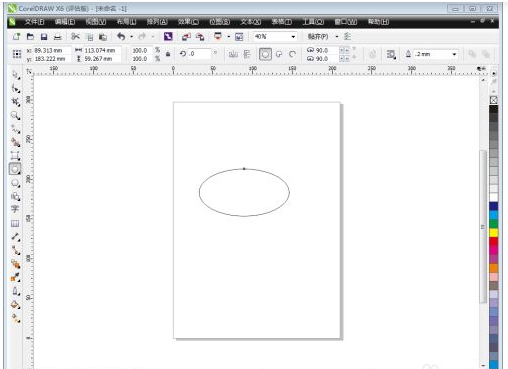Image resolution: width=508 pixels, height=369 pixels.
Task: Open the wrap text flyout in property bar
Action: pos(391,54)
